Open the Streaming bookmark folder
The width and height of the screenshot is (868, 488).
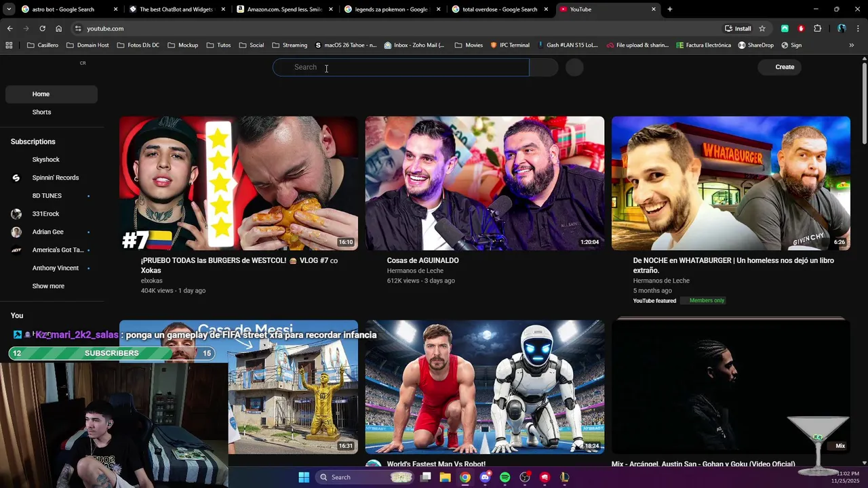coord(290,45)
